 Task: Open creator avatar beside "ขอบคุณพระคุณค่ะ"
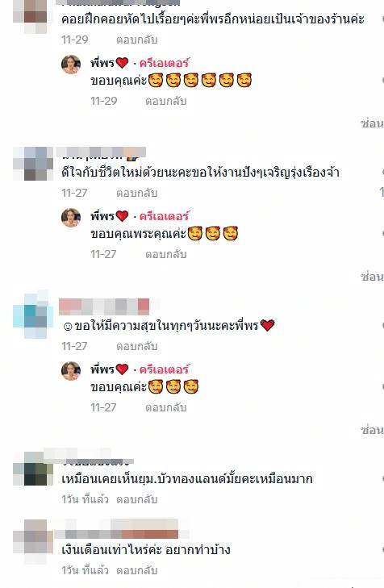pyautogui.click(x=71, y=218)
